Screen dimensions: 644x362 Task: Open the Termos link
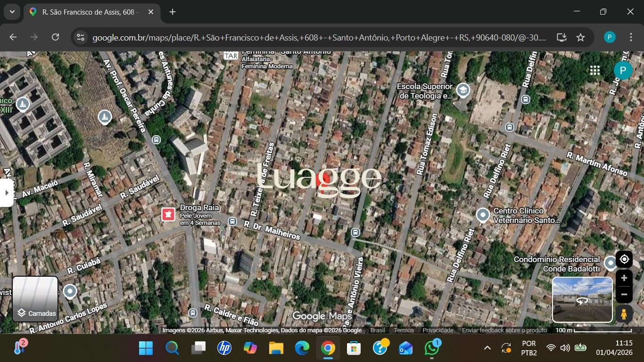coord(404,330)
